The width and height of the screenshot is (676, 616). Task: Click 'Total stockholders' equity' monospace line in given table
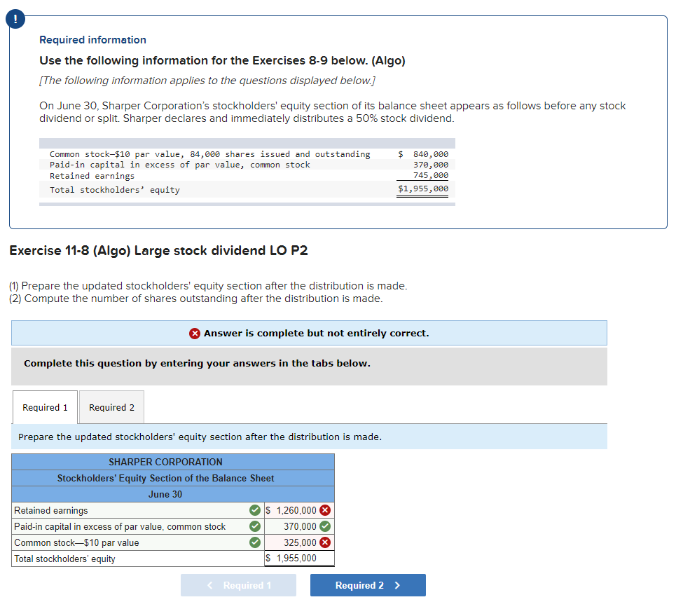click(115, 190)
